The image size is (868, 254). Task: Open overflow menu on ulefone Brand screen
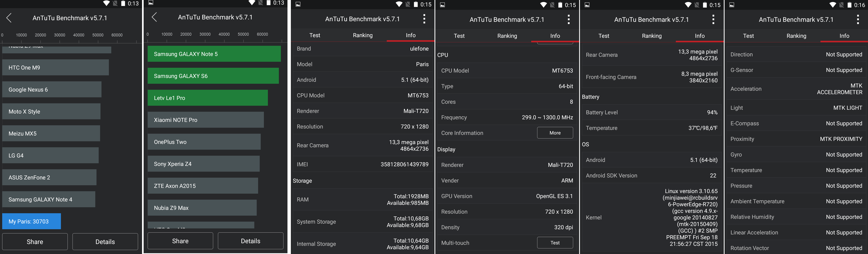coord(424,19)
